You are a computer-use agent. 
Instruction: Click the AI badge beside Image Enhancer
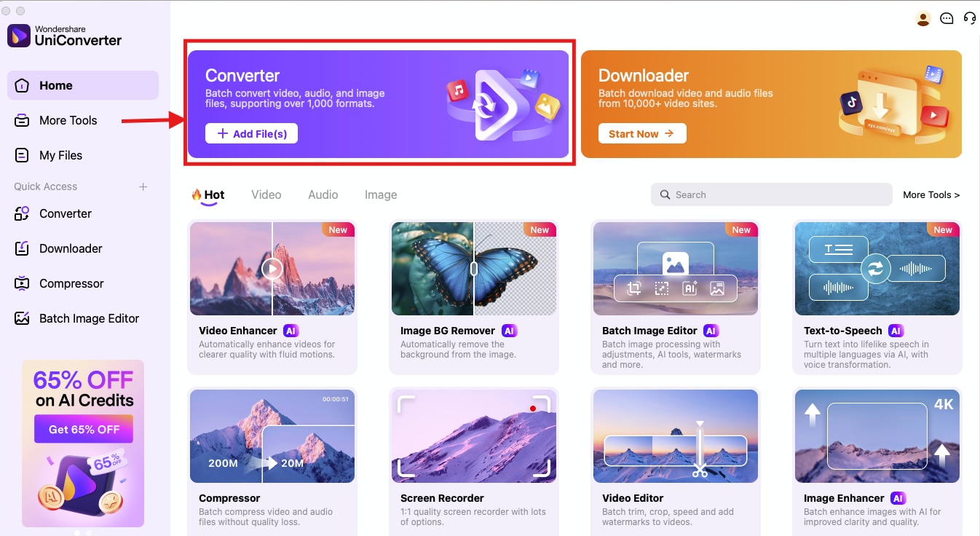point(898,498)
